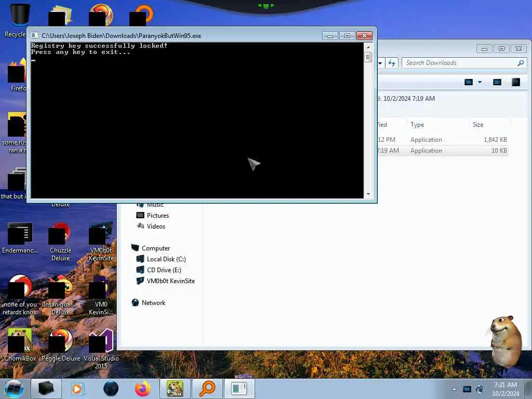Close the ParanyokButWin95 console window
532x399 pixels.
(364, 36)
